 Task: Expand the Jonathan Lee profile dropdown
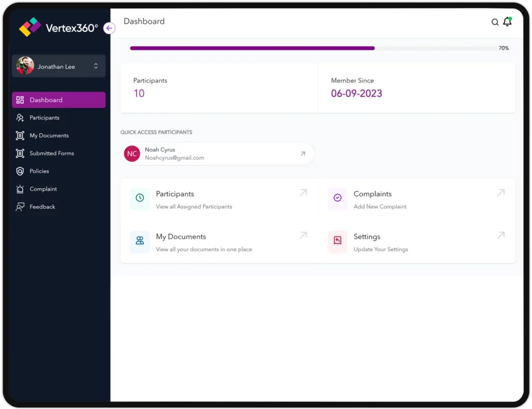click(x=96, y=66)
